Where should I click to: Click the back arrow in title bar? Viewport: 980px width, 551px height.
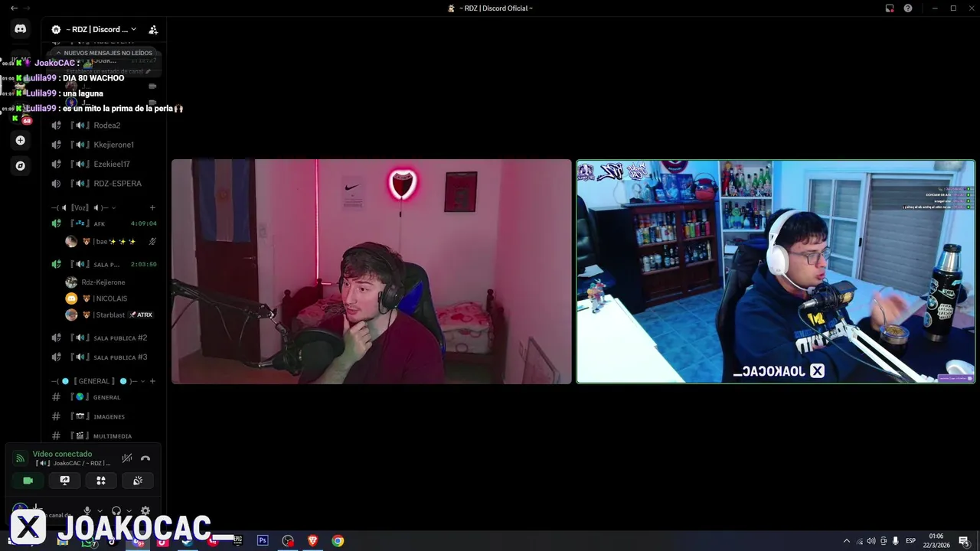point(14,8)
